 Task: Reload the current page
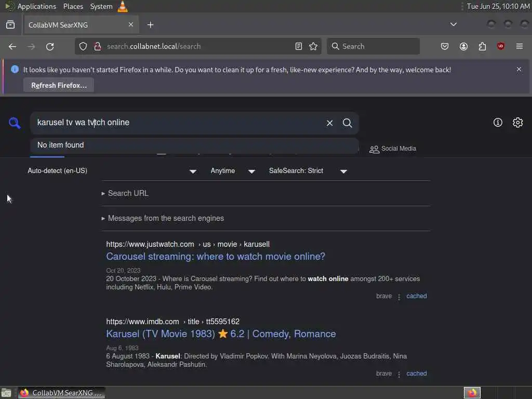(x=50, y=46)
